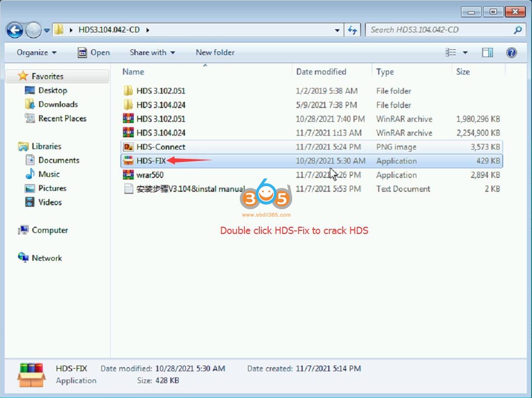Select the HDS 3.102.051 WinRAR archive
This screenshot has width=532, height=398.
coord(311,119)
